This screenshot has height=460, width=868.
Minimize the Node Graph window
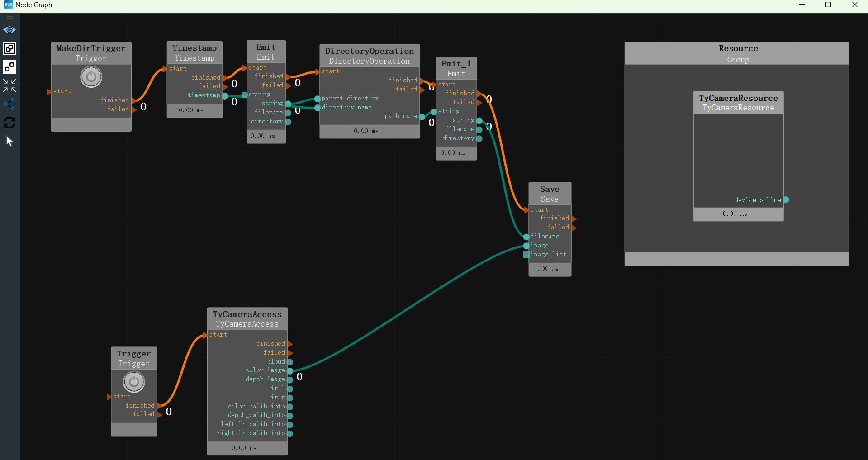tap(802, 5)
